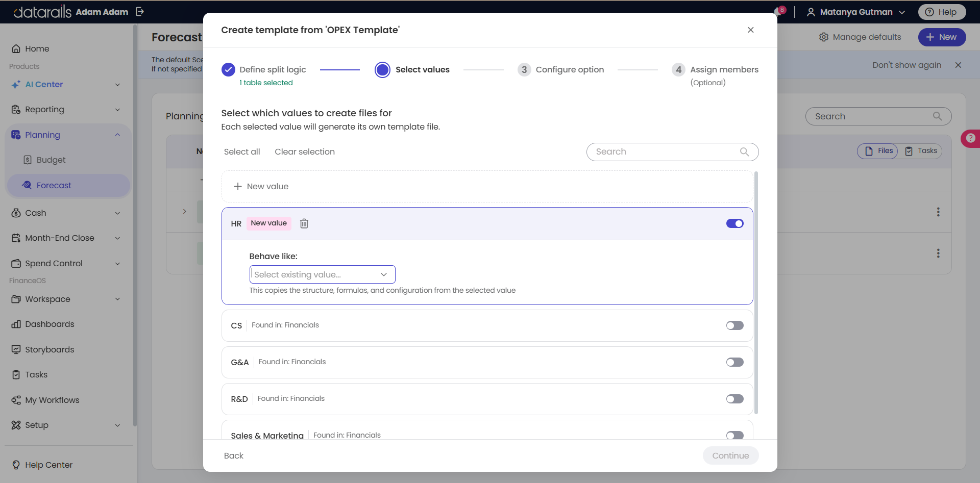The image size is (980, 483).
Task: Expand the Reporting menu chevron
Action: [117, 110]
